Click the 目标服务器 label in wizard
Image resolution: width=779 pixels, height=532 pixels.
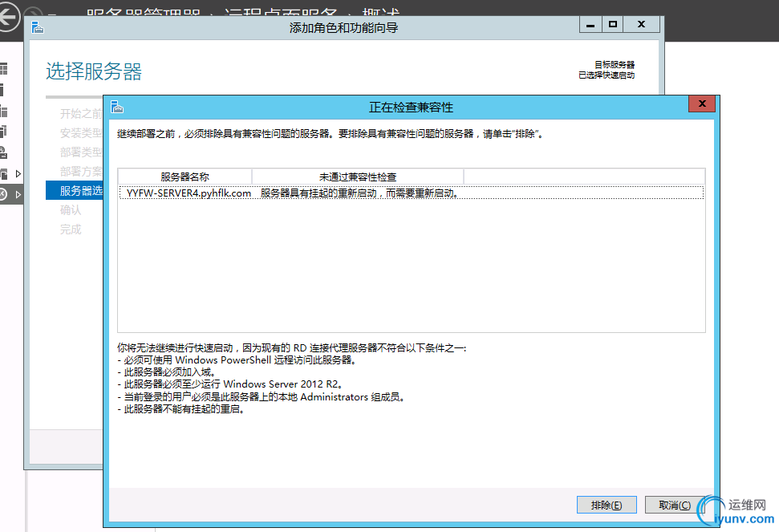(x=615, y=64)
